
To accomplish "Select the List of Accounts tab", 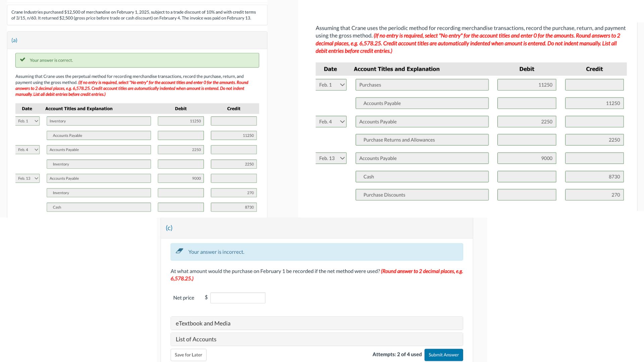I will pyautogui.click(x=196, y=339).
